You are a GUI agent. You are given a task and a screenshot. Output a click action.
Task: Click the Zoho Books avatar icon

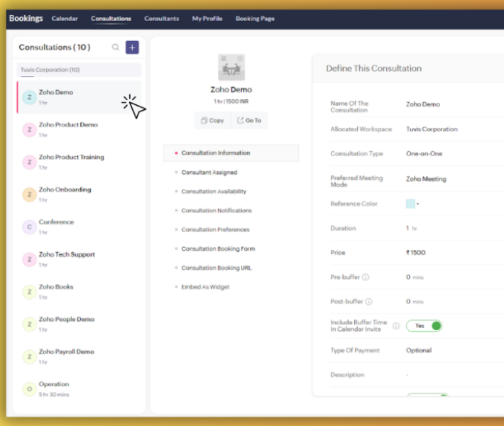tap(29, 292)
